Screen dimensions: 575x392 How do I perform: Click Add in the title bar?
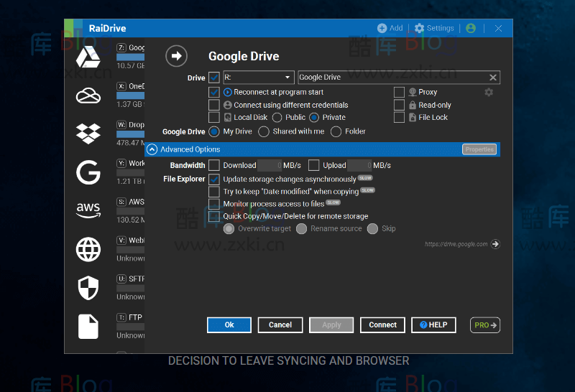point(390,28)
